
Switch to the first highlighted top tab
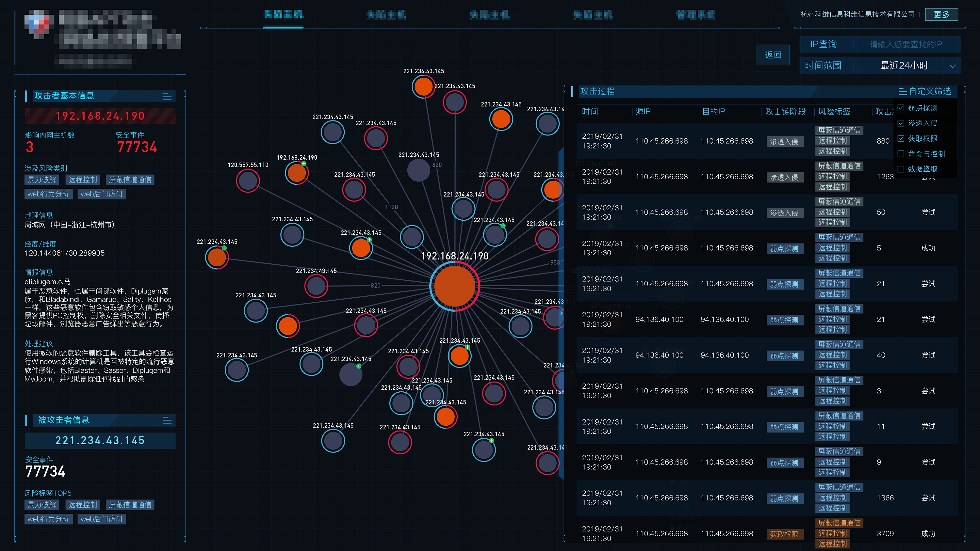coord(283,14)
